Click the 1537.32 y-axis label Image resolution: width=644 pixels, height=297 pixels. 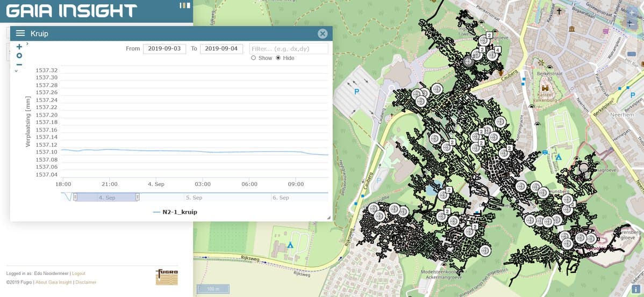[46, 70]
